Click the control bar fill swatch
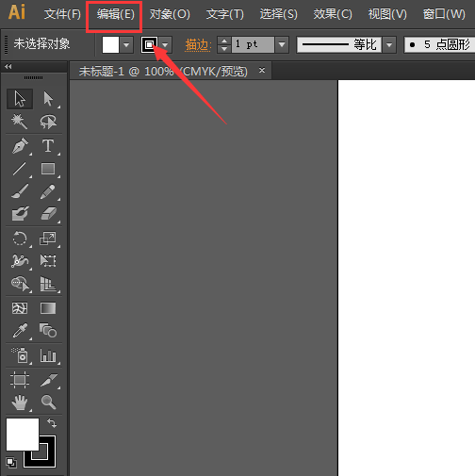Image resolution: width=475 pixels, height=476 pixels. coord(110,45)
